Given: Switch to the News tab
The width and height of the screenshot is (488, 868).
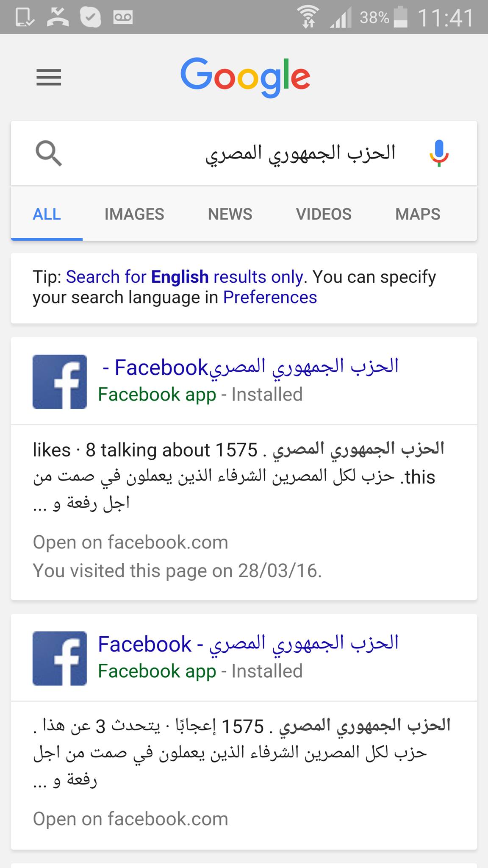Looking at the screenshot, I should coord(230,214).
